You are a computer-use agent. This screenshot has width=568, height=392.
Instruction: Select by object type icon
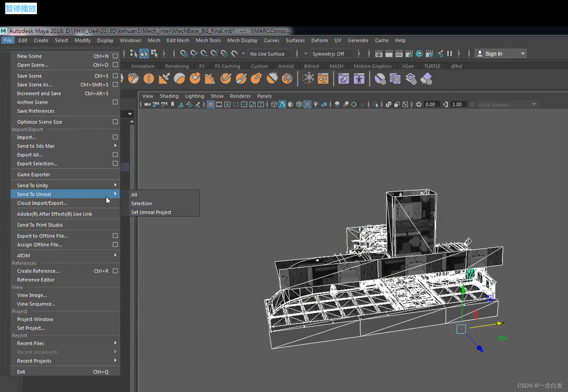[x=144, y=54]
